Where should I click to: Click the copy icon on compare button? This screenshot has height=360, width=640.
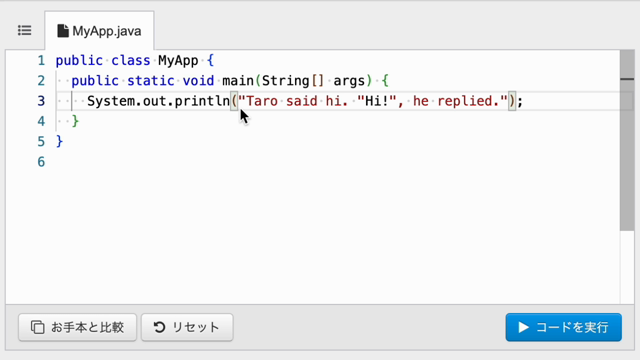pos(38,327)
